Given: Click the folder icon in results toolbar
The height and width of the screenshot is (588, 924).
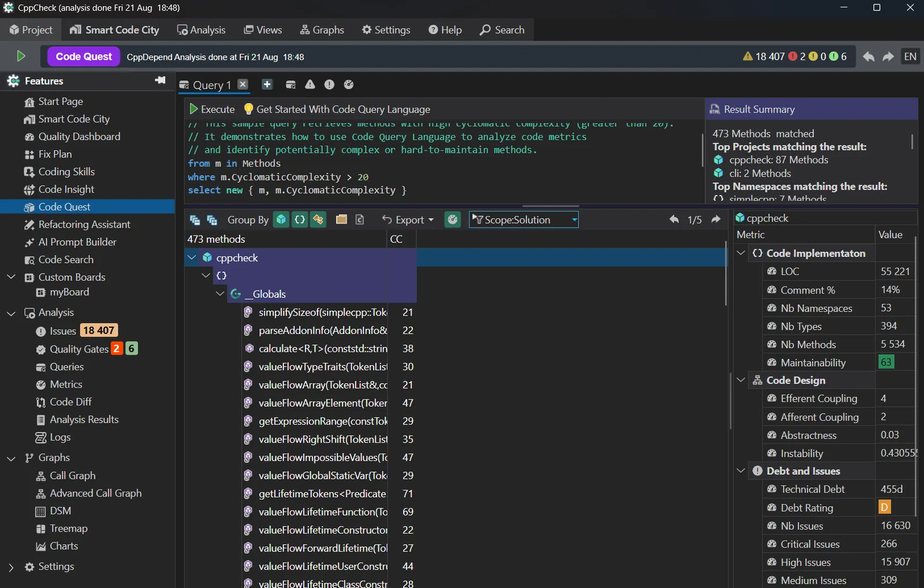Looking at the screenshot, I should (x=341, y=219).
